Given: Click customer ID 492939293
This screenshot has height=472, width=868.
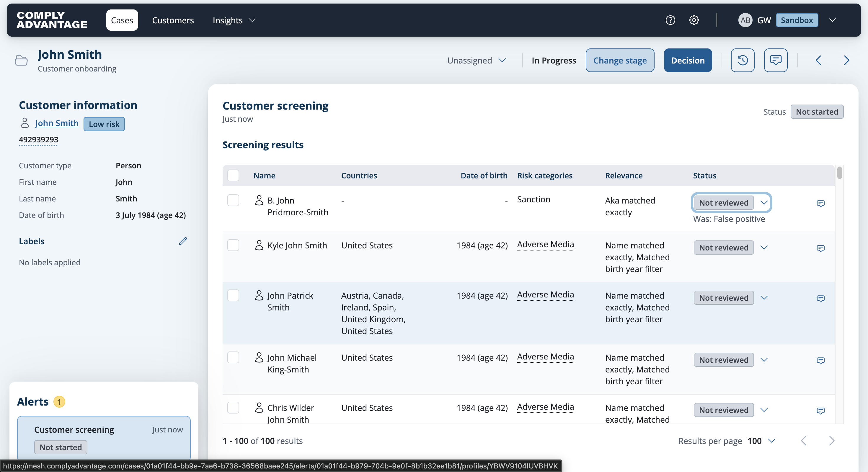Looking at the screenshot, I should (38, 140).
